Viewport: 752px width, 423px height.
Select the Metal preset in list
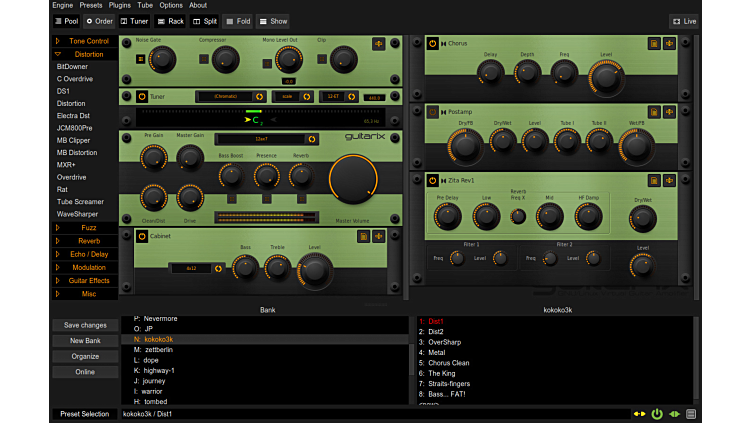437,352
